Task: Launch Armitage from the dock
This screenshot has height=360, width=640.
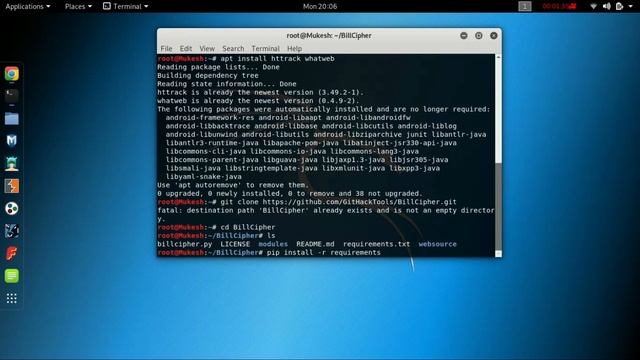Action: (12, 164)
